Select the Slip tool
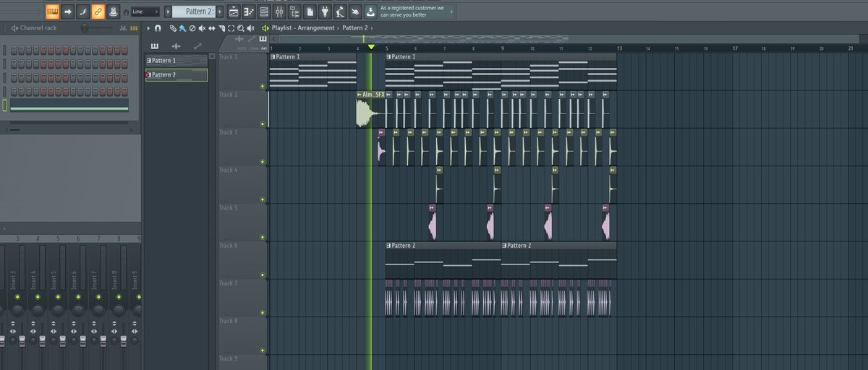Image resolution: width=868 pixels, height=370 pixels. (x=211, y=28)
